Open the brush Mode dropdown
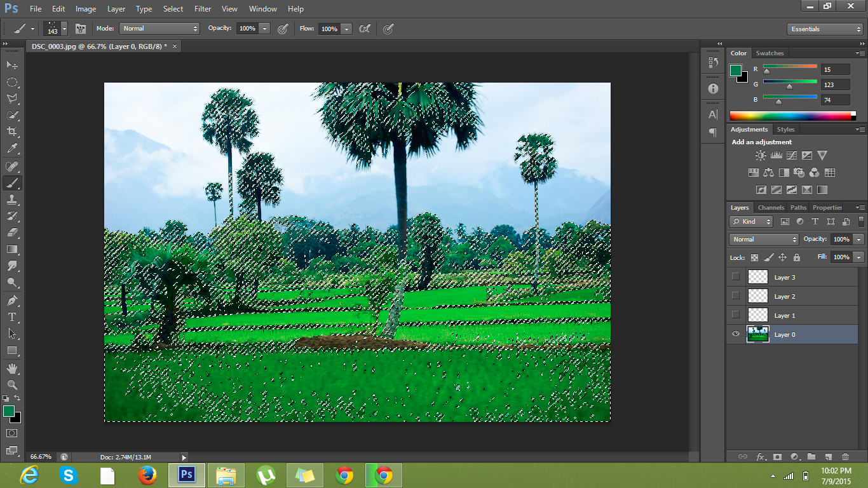This screenshot has width=868, height=488. (x=159, y=29)
